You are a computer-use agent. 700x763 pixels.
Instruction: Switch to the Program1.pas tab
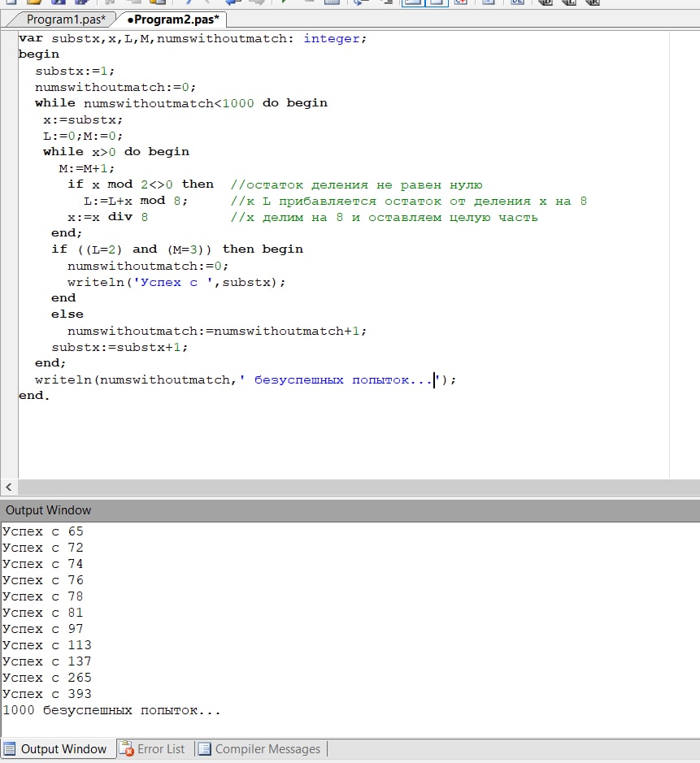66,20
